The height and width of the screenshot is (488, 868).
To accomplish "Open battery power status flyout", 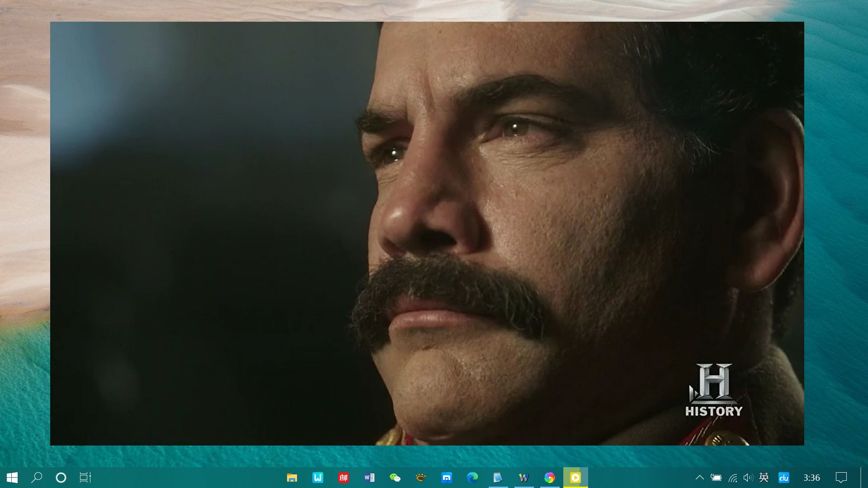I will [x=716, y=478].
